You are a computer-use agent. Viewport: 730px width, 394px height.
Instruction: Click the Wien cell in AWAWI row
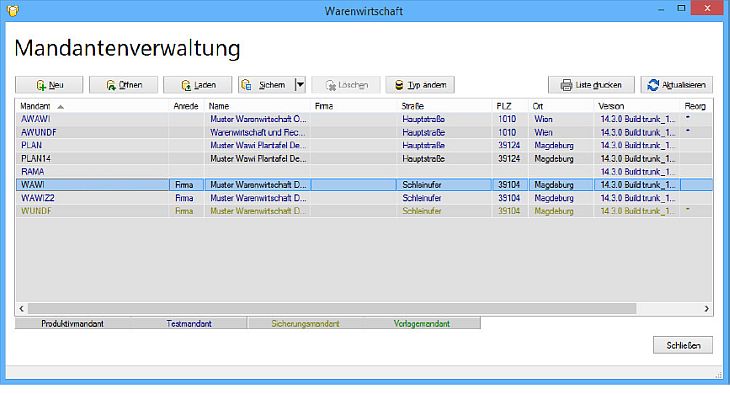pos(543,119)
